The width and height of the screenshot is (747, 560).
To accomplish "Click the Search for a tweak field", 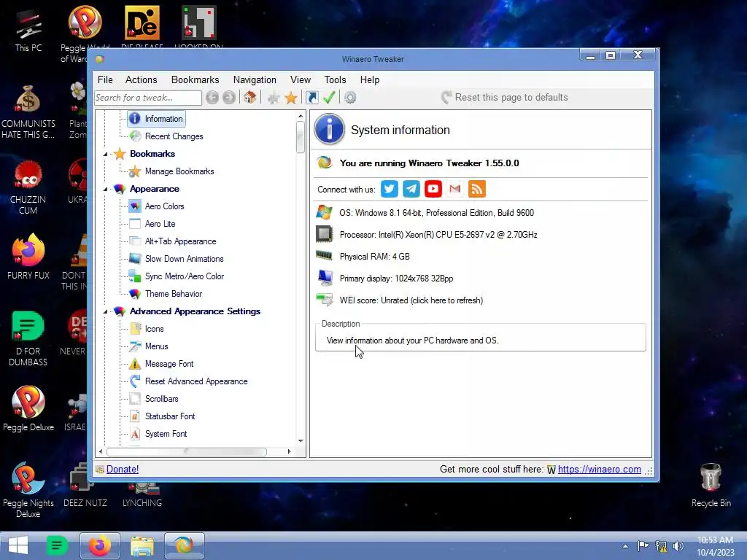I will click(147, 98).
